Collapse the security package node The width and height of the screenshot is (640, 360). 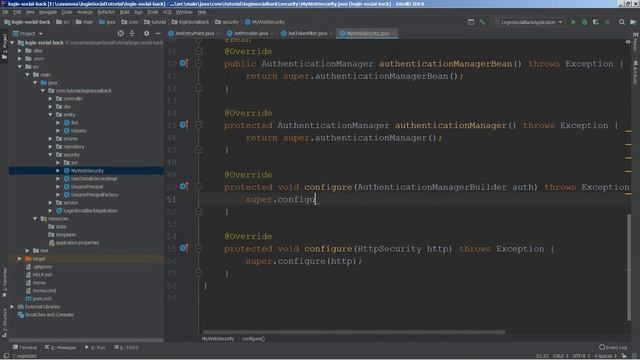pyautogui.click(x=51, y=155)
